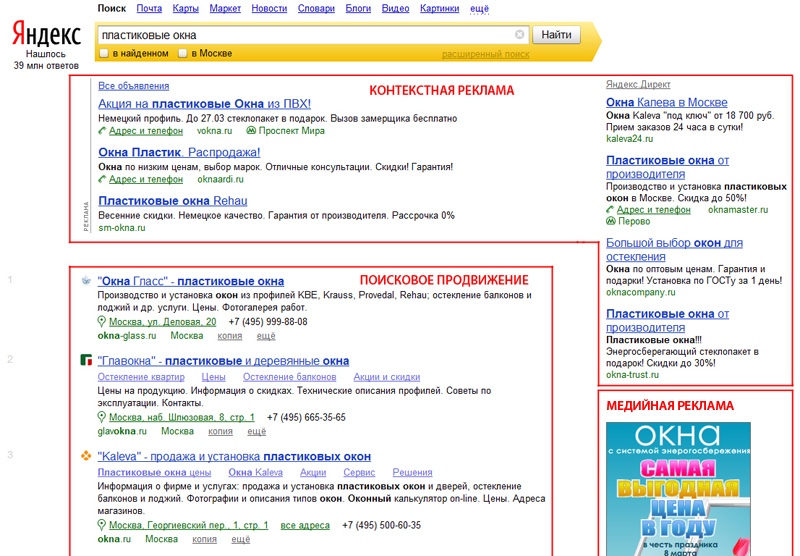This screenshot has height=556, width=800.
Task: Click the ОКНА banner advertisement
Action: tap(678, 489)
